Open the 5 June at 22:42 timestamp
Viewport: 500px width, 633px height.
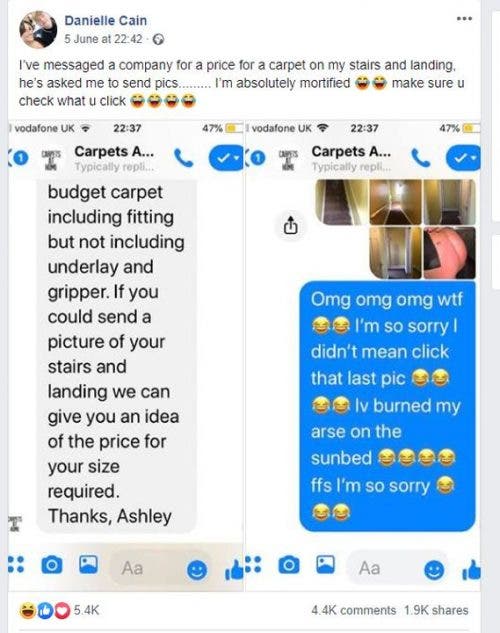tap(103, 39)
